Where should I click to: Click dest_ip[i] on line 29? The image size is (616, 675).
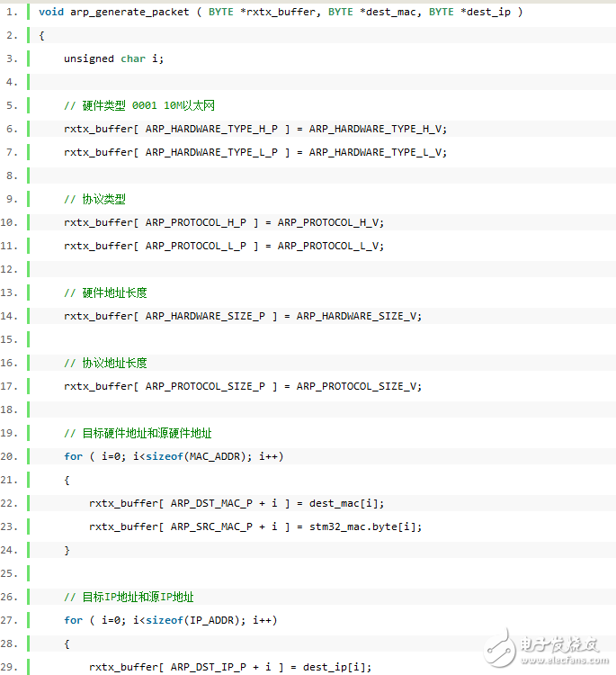(x=335, y=667)
